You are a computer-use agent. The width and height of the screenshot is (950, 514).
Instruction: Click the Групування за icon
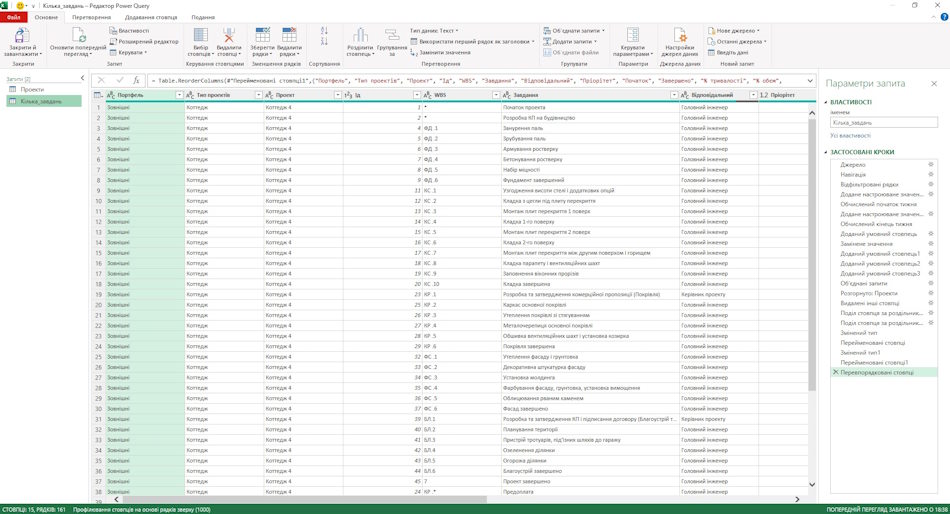click(392, 35)
